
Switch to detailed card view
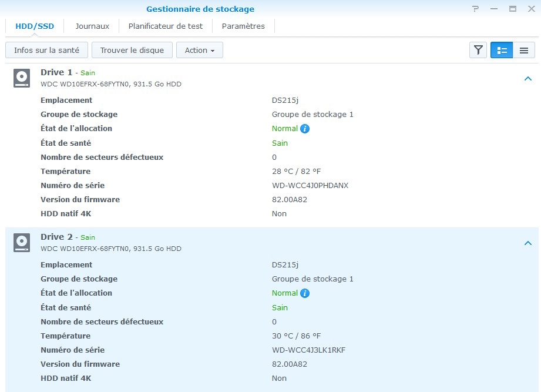501,51
